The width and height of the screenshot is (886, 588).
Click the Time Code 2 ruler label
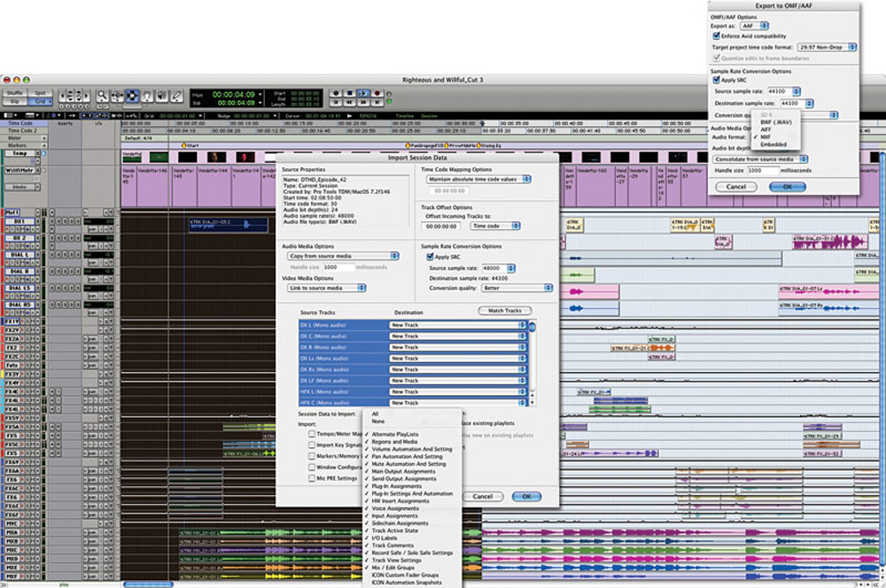pyautogui.click(x=23, y=130)
